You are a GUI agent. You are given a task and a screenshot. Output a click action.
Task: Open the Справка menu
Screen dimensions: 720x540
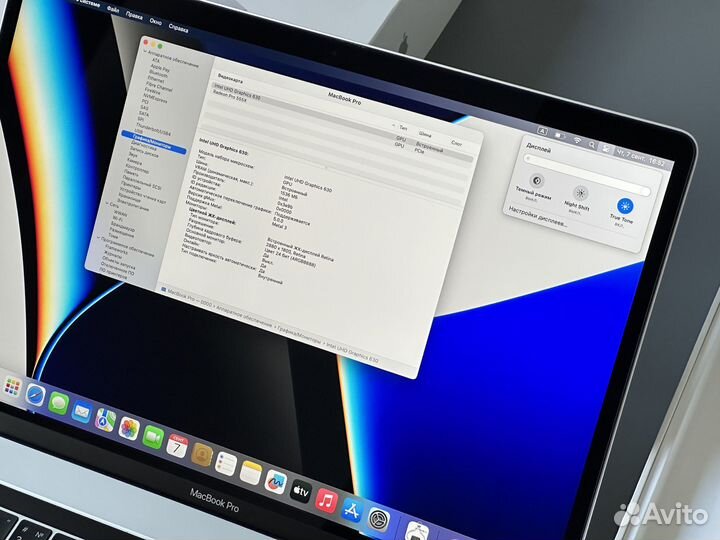click(178, 28)
